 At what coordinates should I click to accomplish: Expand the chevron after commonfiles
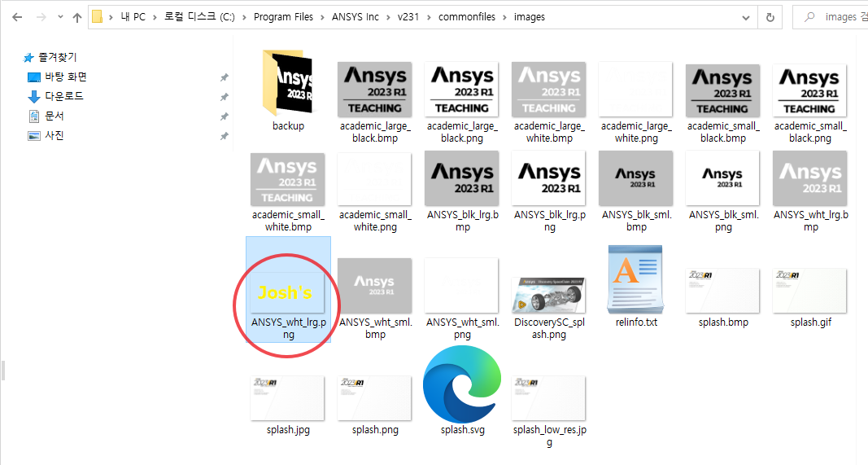click(x=504, y=17)
